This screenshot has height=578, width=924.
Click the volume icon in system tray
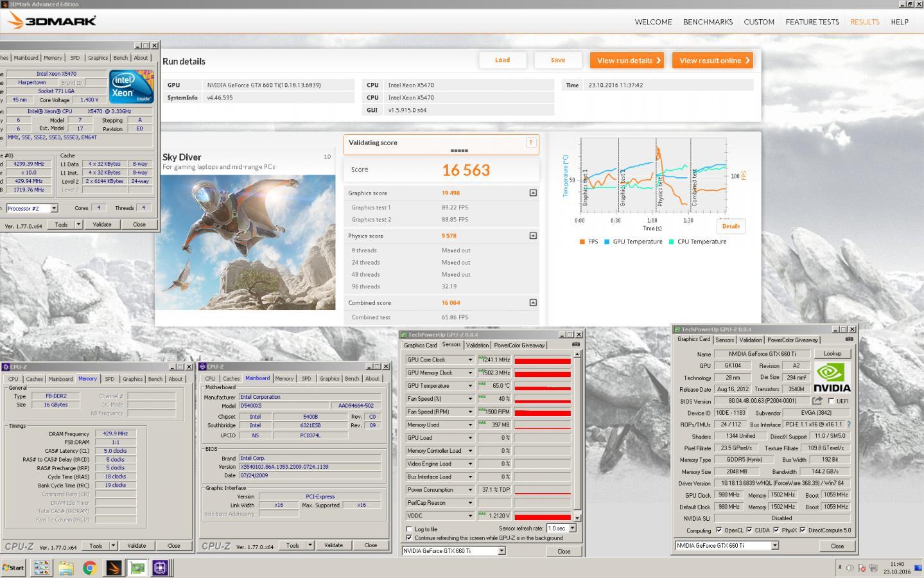850,568
